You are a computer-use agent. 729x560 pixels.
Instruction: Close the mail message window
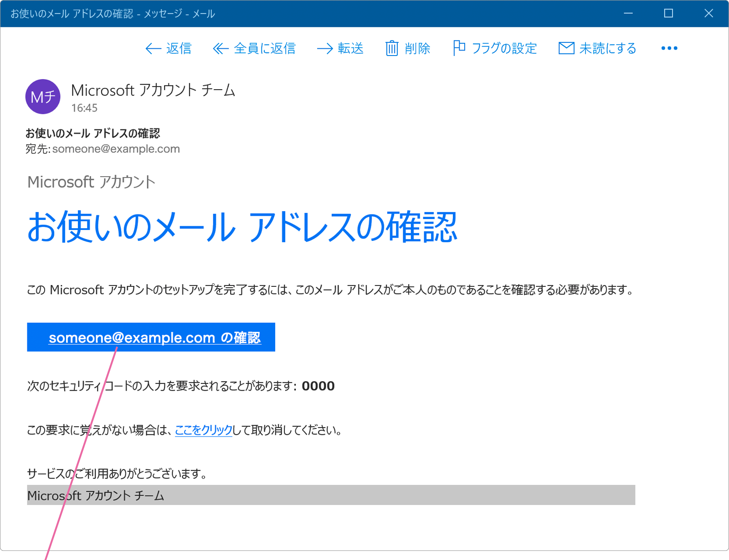point(708,14)
